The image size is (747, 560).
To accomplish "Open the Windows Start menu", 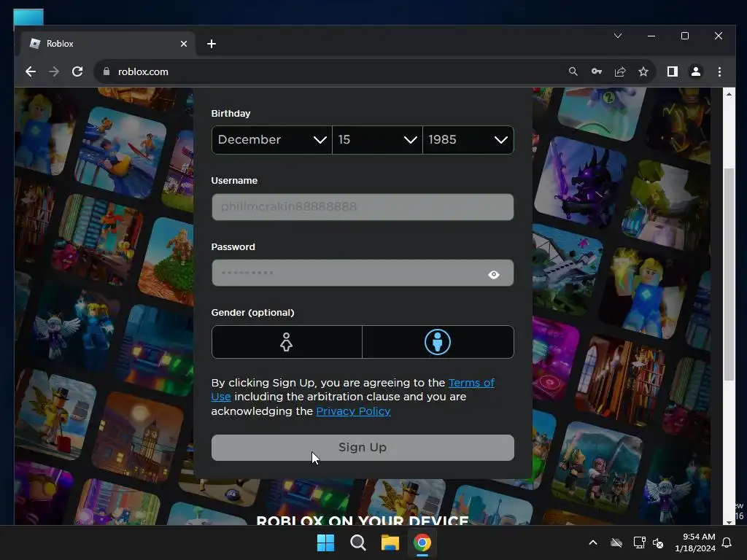I will click(326, 542).
